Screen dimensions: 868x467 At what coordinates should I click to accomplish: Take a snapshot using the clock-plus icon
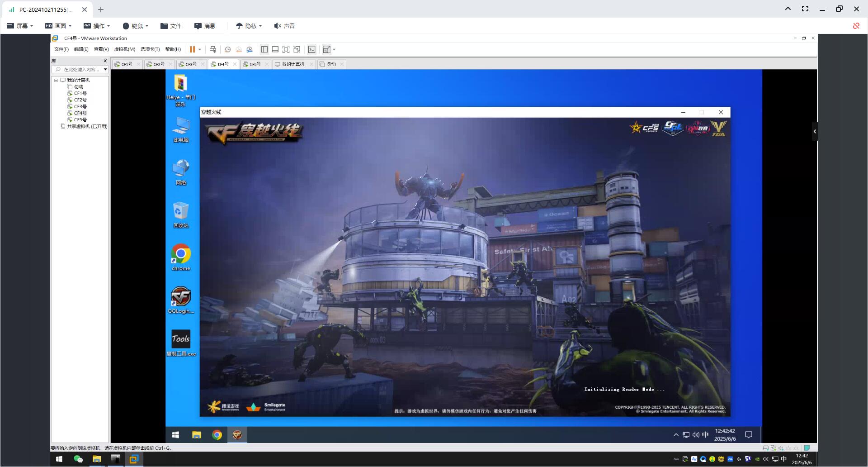(x=228, y=49)
